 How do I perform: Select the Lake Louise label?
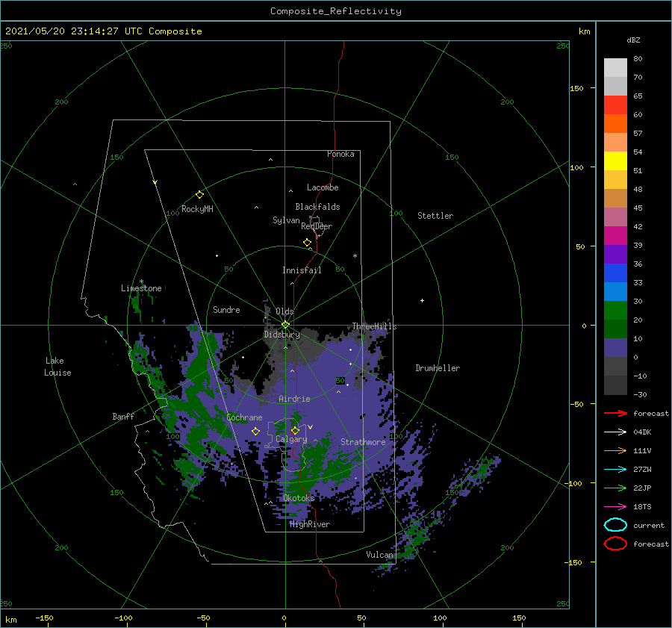[57, 367]
